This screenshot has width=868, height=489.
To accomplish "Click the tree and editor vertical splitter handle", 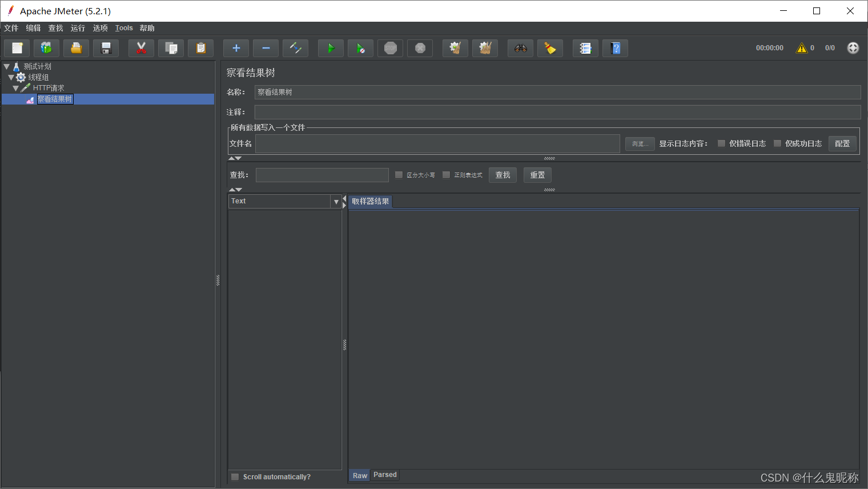I will click(218, 280).
